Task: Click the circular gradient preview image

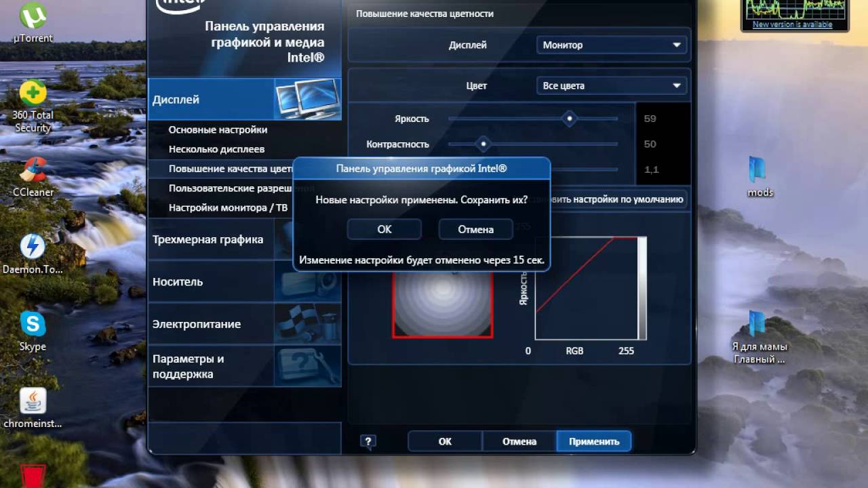Action: (x=443, y=305)
